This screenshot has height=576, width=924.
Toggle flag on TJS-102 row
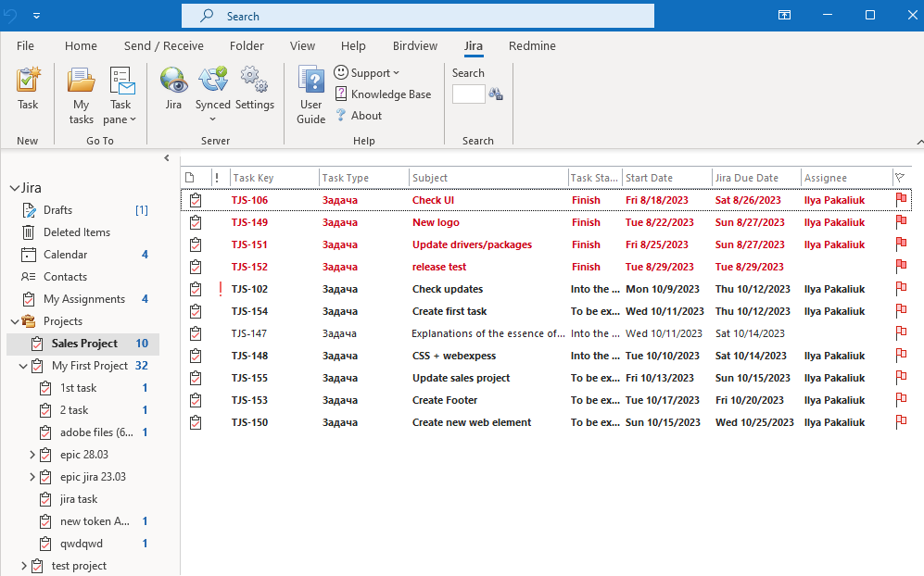(901, 289)
